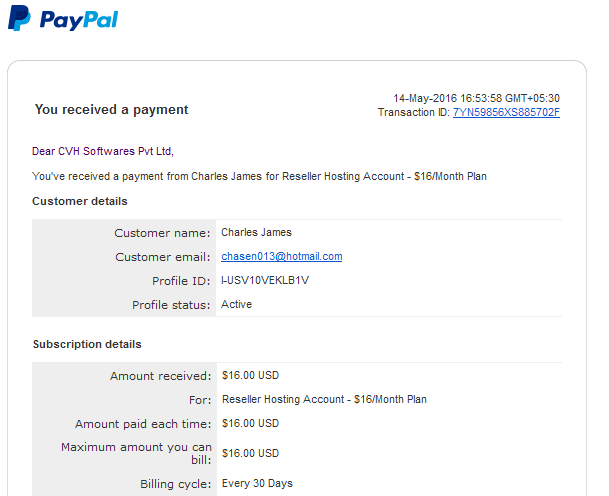This screenshot has width=609, height=496.
Task: Click the Subscription details section heading
Action: tap(87, 344)
